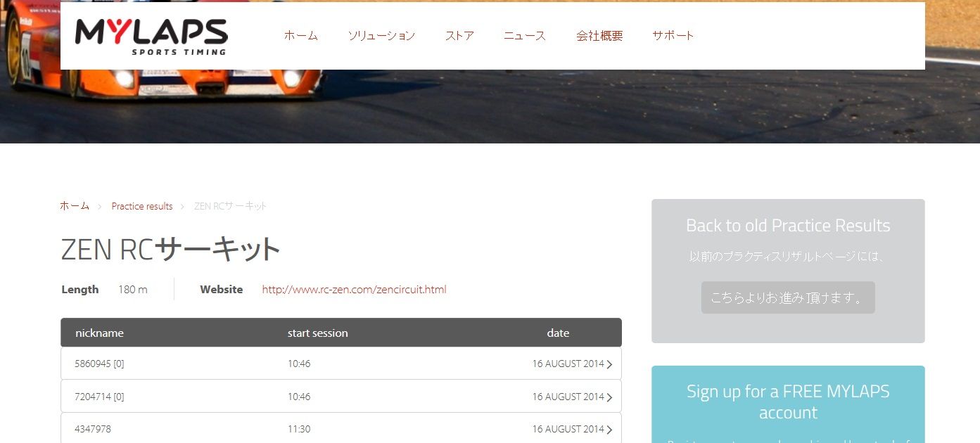The image size is (980, 443).
Task: Click the date column header
Action: pos(558,333)
